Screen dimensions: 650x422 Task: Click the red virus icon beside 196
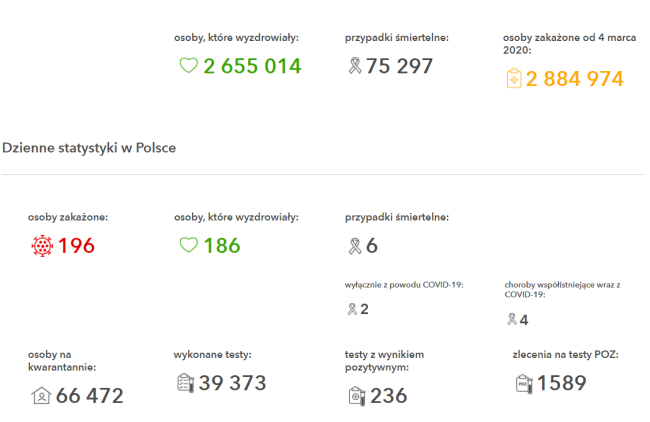[x=41, y=245]
